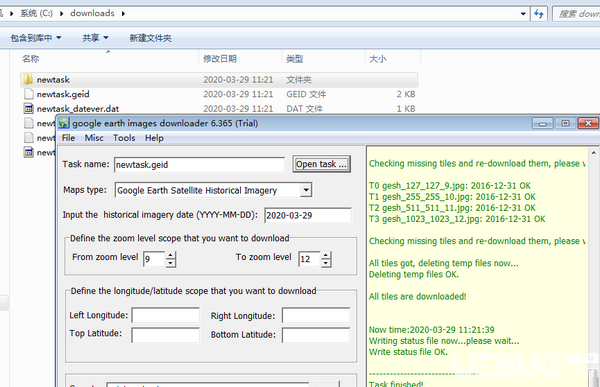Click the historical imagery date field

coord(308,215)
